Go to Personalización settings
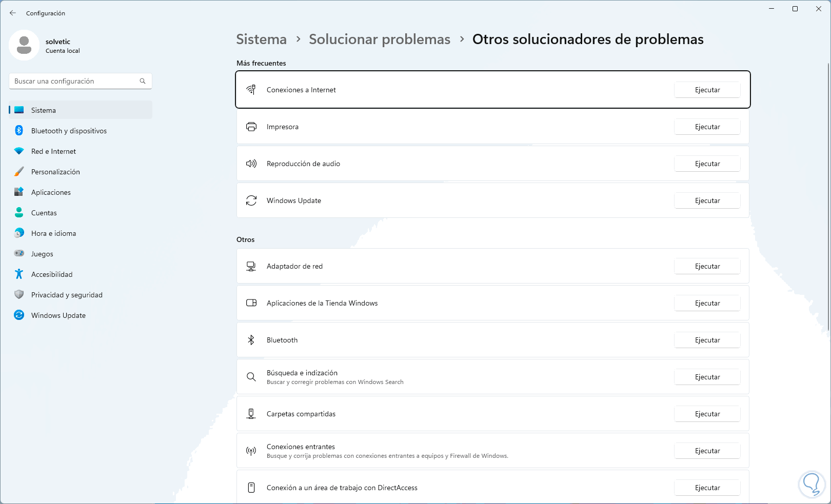 pyautogui.click(x=55, y=172)
